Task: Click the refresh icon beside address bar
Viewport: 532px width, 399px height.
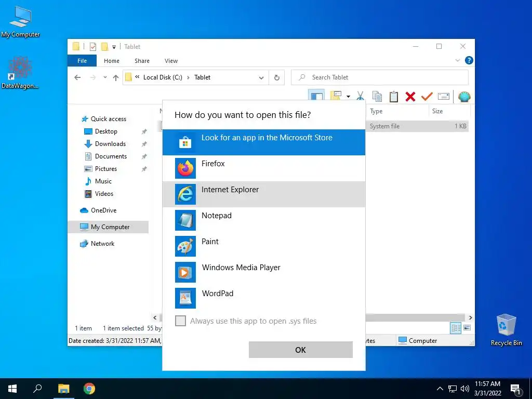Action: [277, 77]
